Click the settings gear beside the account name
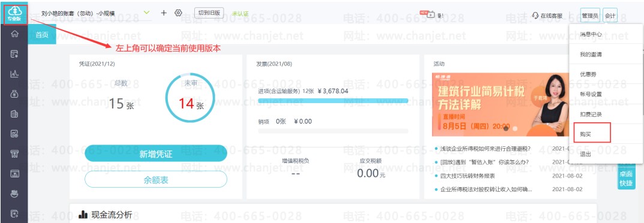This screenshot has height=223, width=644. 178,13
